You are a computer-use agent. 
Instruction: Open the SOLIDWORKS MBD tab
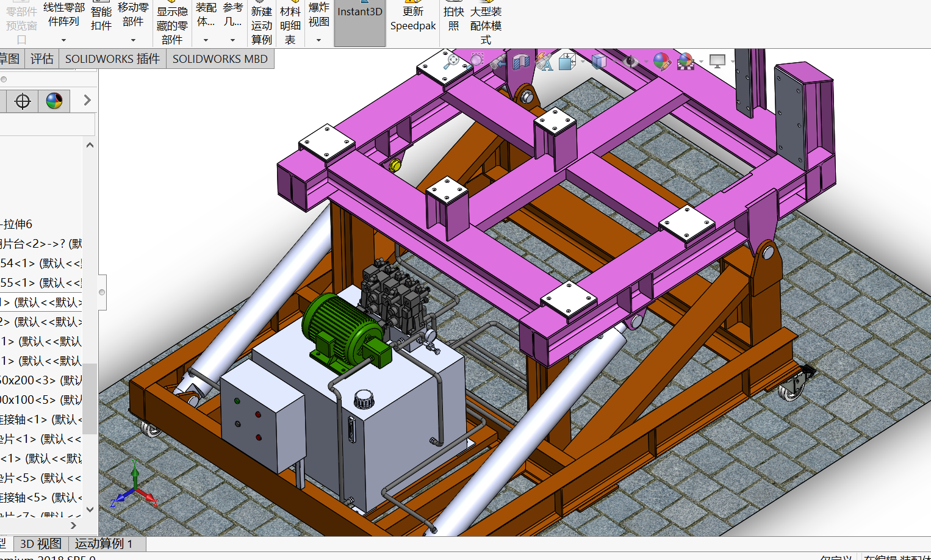coord(220,59)
